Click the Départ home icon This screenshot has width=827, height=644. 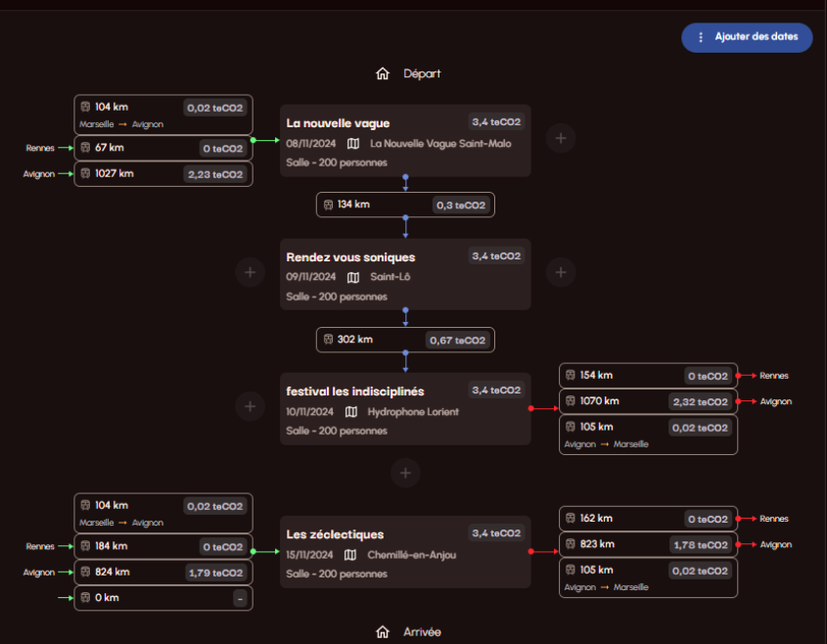pos(383,73)
